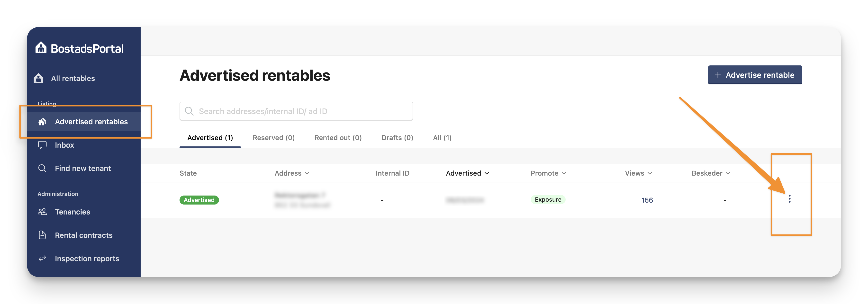Click the BostadsPortal house logo icon
Image resolution: width=868 pixels, height=304 pixels.
(41, 47)
